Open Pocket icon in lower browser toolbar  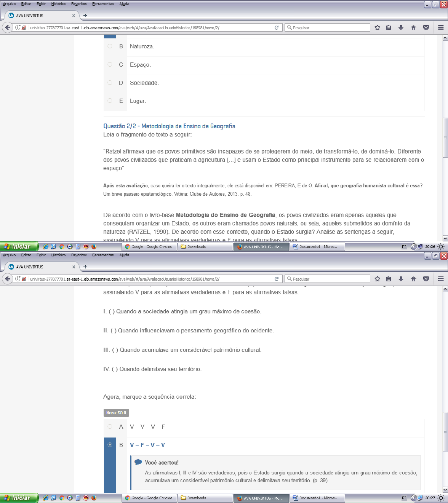click(x=426, y=279)
